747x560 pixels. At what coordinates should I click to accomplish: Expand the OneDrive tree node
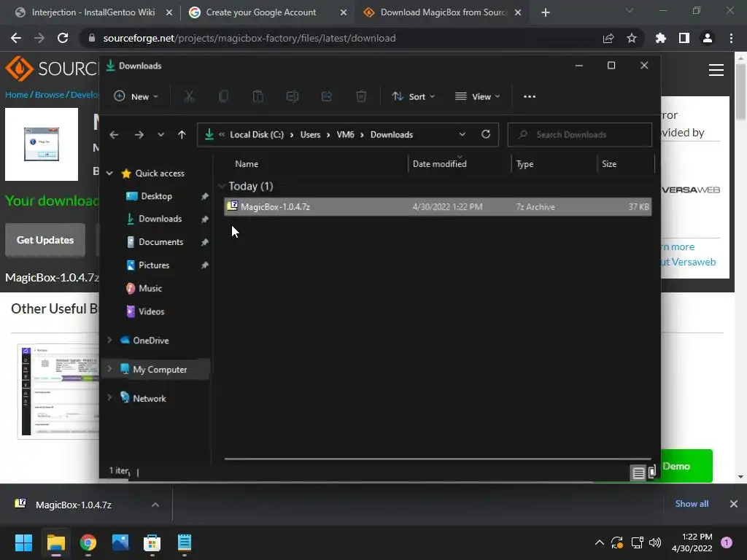click(109, 340)
